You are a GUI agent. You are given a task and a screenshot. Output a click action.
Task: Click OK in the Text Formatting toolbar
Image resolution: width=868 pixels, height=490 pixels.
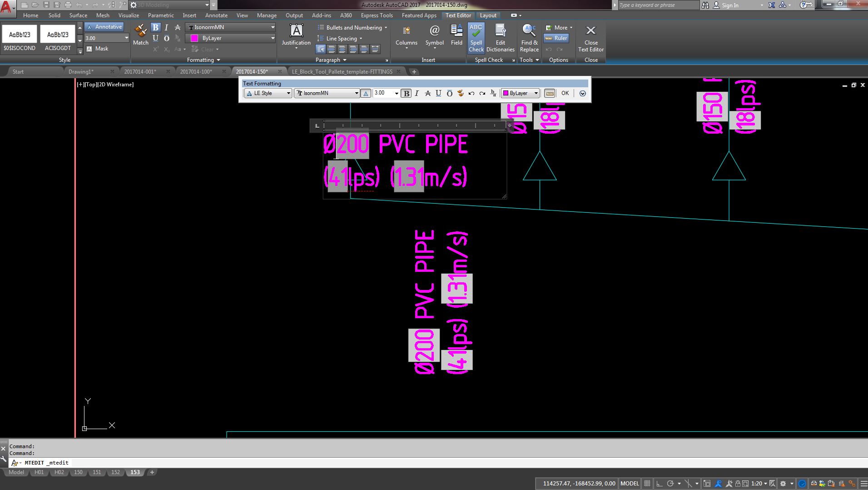coord(565,93)
